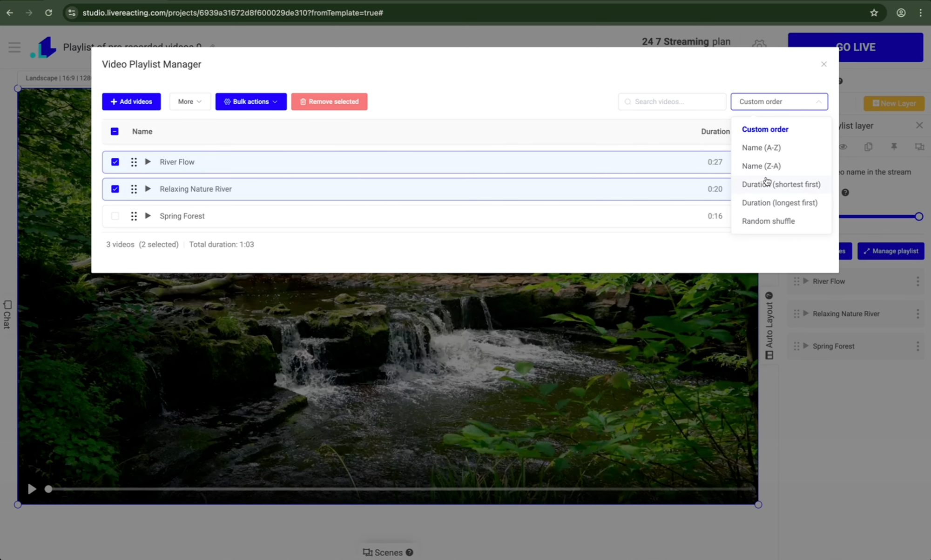Open the hamburger main menu

pos(14,47)
